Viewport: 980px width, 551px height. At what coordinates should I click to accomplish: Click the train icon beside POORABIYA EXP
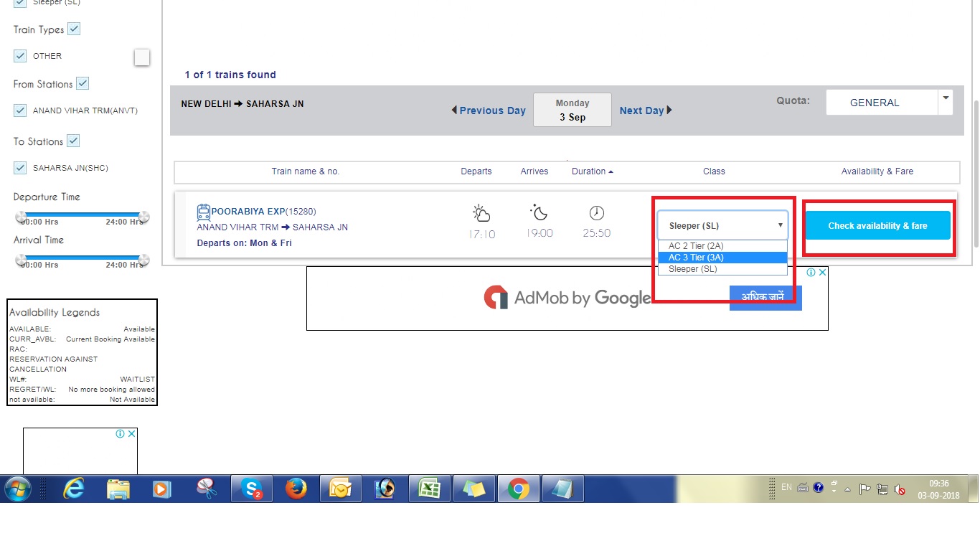pos(203,212)
